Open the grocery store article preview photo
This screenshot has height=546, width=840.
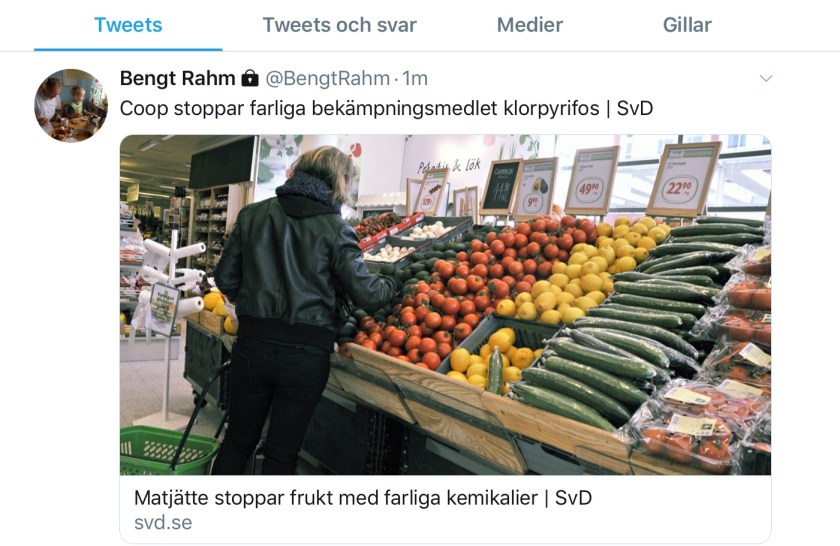(445, 305)
